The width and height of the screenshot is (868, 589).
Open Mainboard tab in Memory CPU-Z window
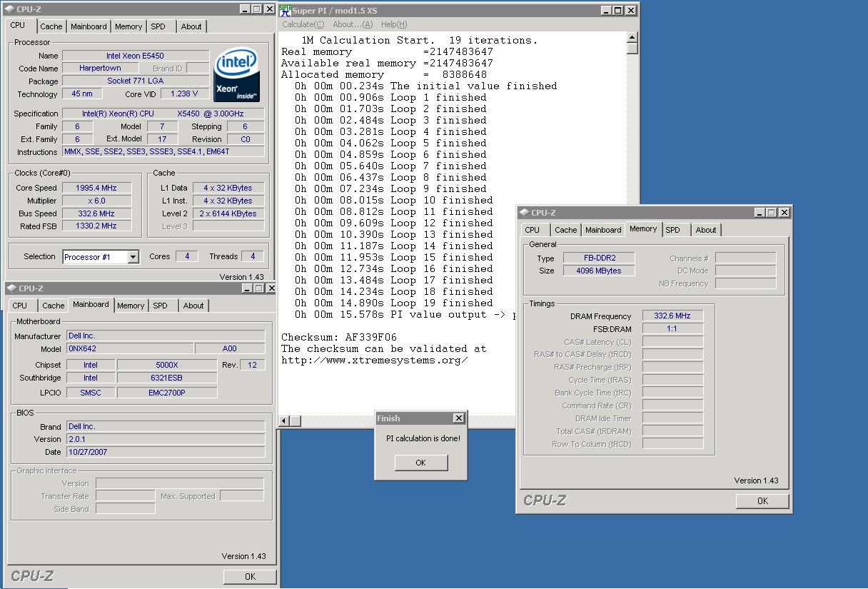click(603, 230)
